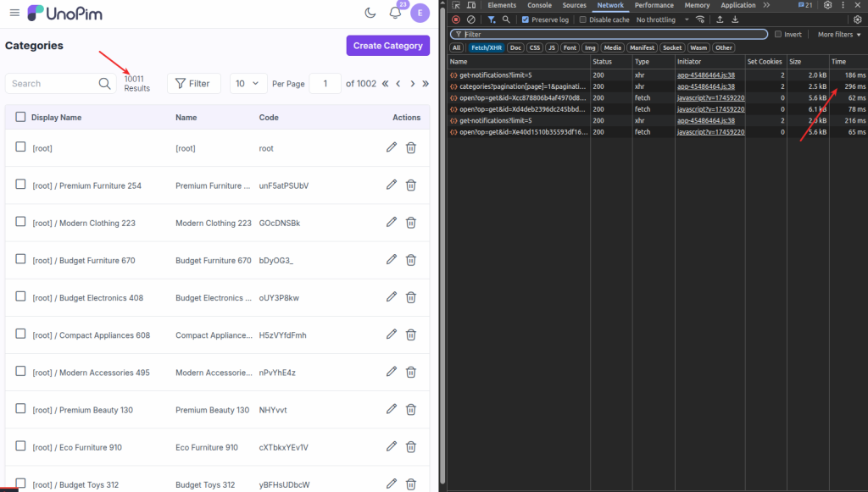868x492 pixels.
Task: Edit the Premium Beauty 130 category
Action: [392, 409]
